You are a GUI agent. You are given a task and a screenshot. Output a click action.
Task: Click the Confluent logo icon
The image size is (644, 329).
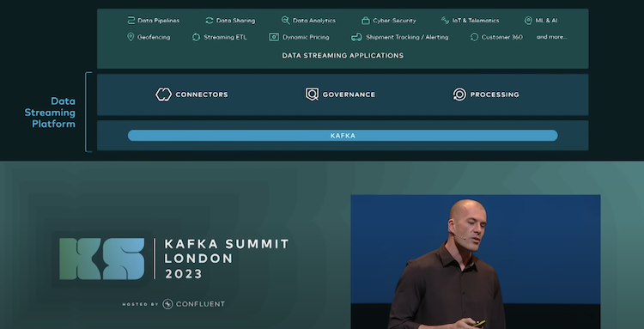[167, 304]
